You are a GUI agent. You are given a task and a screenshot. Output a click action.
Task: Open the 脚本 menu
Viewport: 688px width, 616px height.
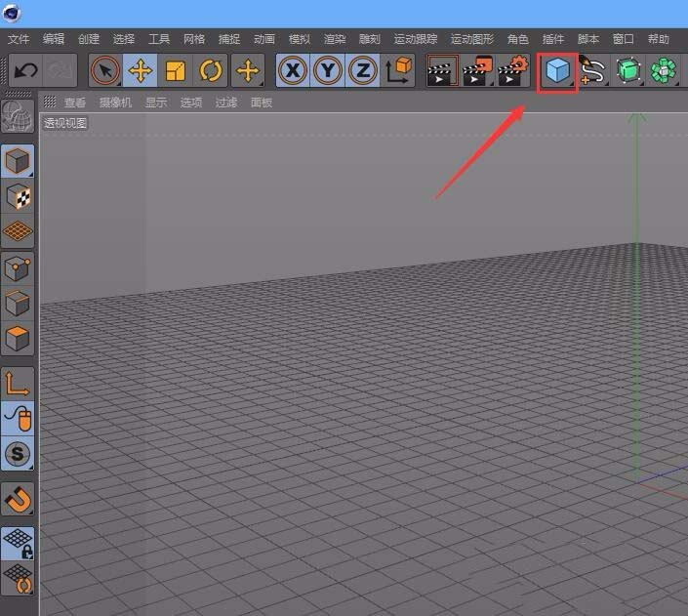(x=587, y=39)
